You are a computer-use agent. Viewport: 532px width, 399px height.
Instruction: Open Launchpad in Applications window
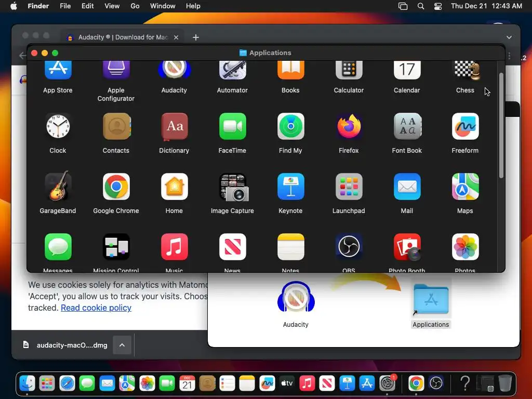[x=349, y=187]
